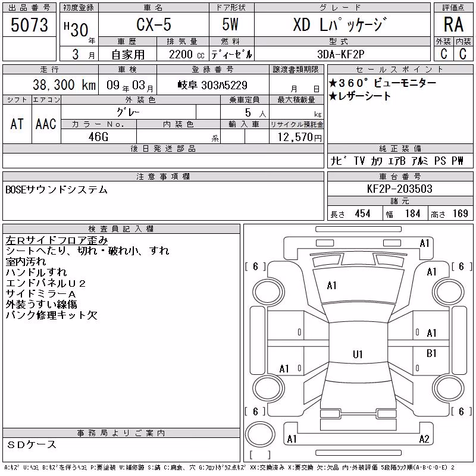Select the registration number 岐阜 303ハ5229

coord(212,85)
